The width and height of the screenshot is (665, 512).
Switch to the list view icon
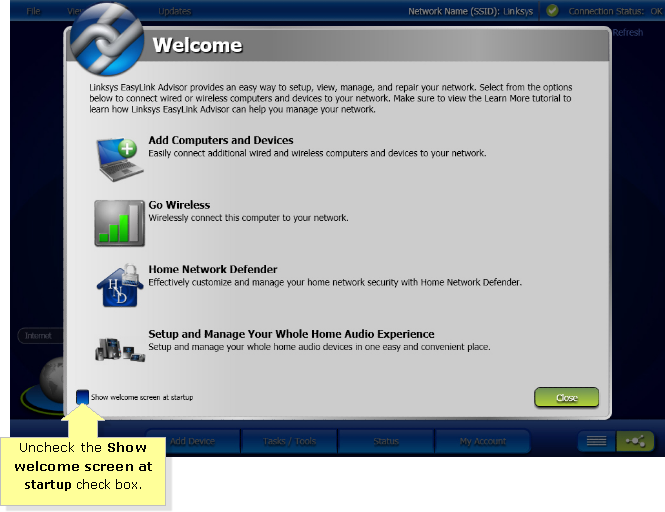click(597, 441)
